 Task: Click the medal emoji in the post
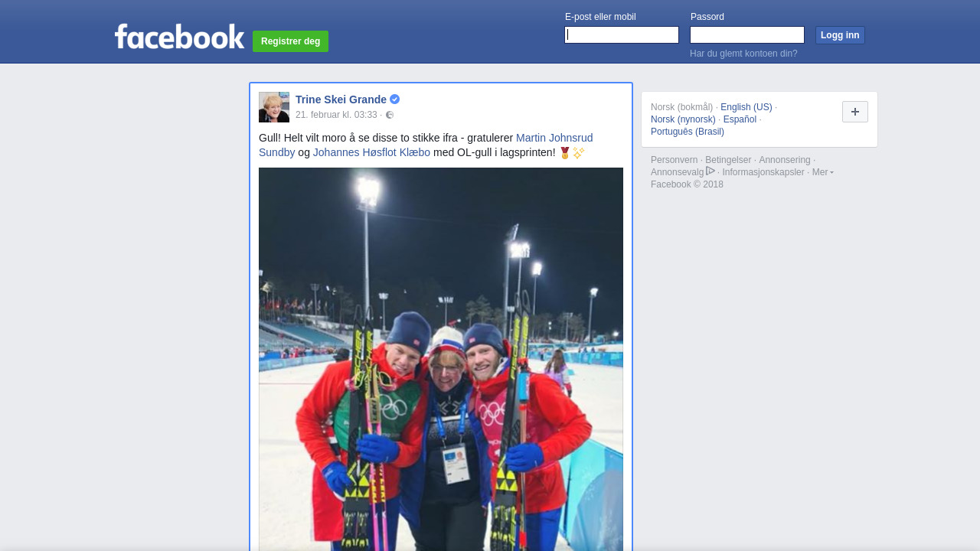[x=565, y=153]
